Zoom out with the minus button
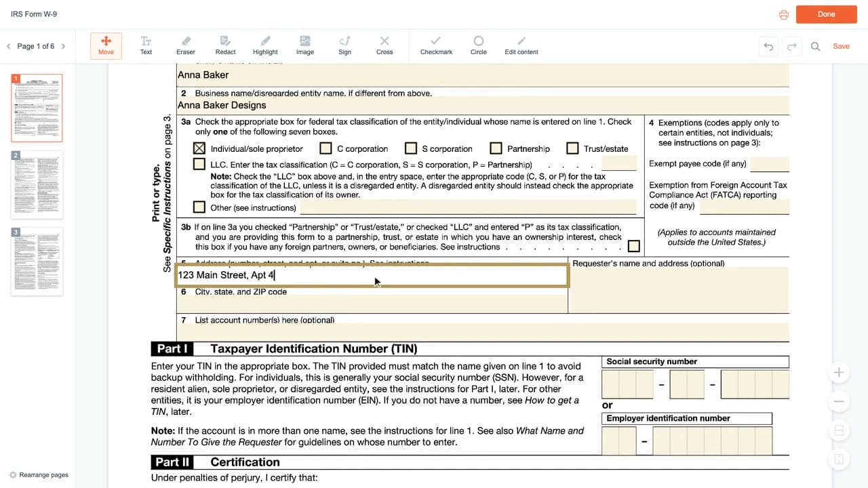Screen dimensions: 868x488 (839, 401)
